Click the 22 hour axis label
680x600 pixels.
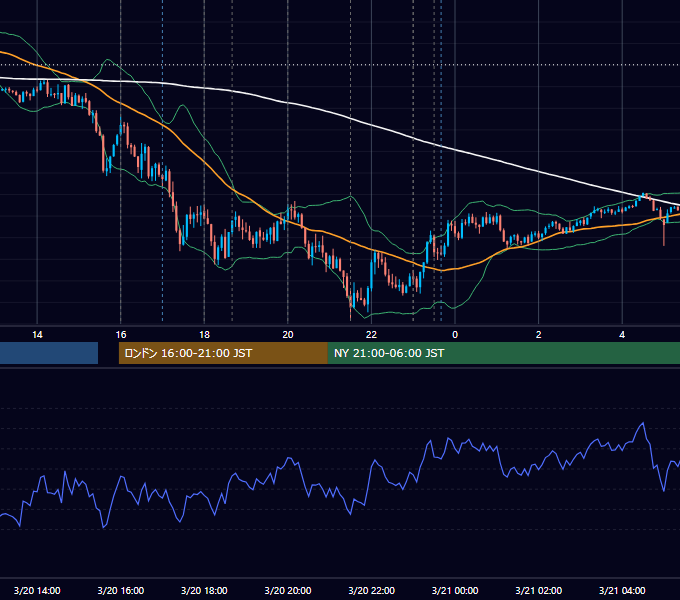pos(371,335)
